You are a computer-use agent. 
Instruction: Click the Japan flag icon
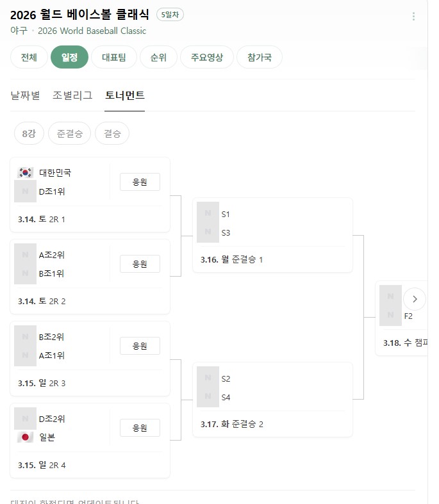coord(26,437)
